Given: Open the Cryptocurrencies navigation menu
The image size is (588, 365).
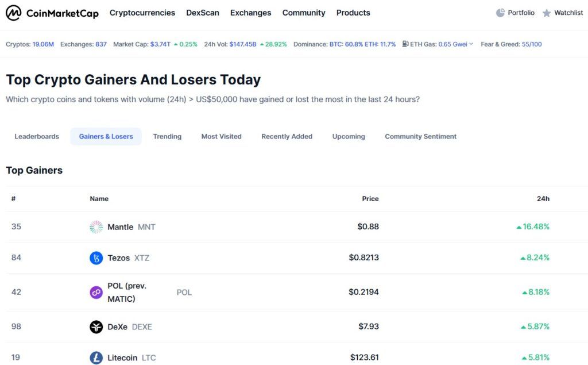Looking at the screenshot, I should point(142,13).
